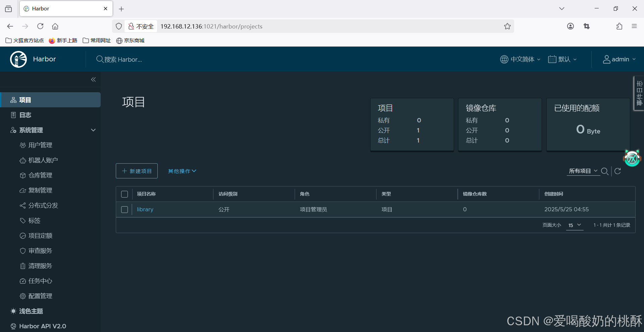644x332 pixels.
Task: Change page size dropdown 15
Action: (x=575, y=225)
